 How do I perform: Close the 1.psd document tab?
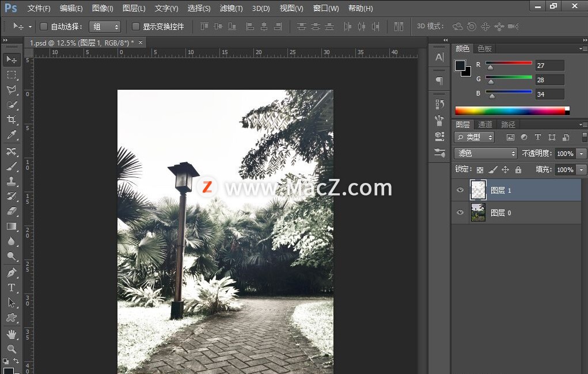click(x=141, y=43)
